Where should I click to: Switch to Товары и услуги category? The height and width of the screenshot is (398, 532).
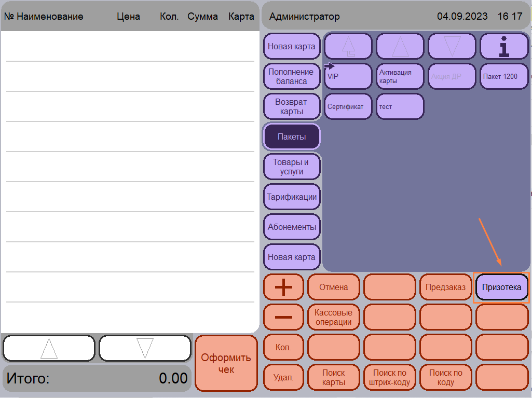pos(292,167)
